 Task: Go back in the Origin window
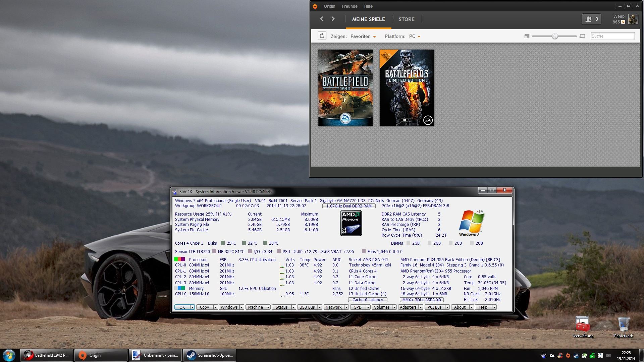(x=322, y=19)
